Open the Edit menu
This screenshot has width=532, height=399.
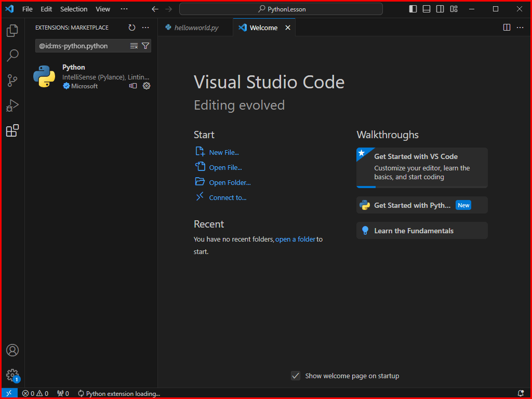(x=46, y=9)
